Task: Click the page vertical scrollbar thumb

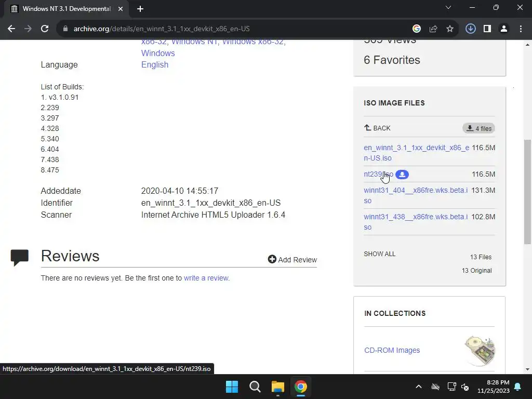Action: point(527,192)
